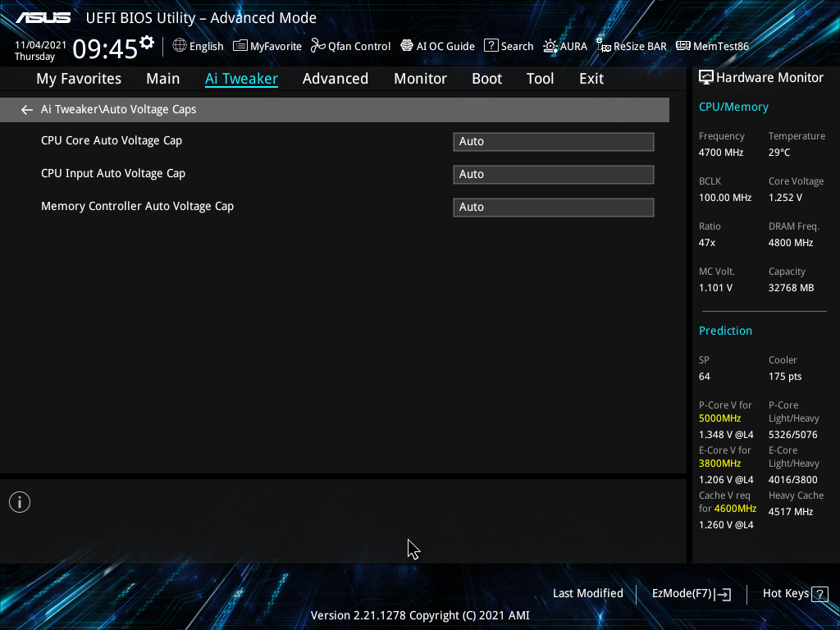Screen dimensions: 840x630
Task: Launch AI OC Guide brain icon
Action: [407, 46]
